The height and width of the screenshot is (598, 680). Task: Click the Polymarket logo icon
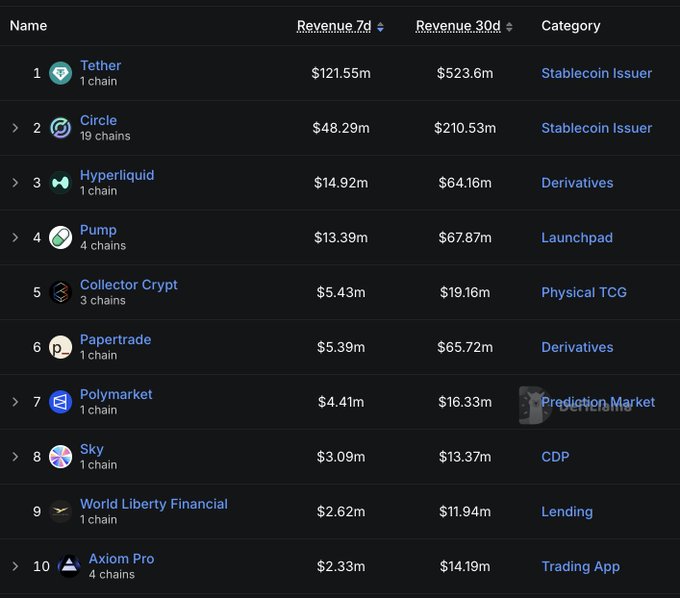coord(60,402)
